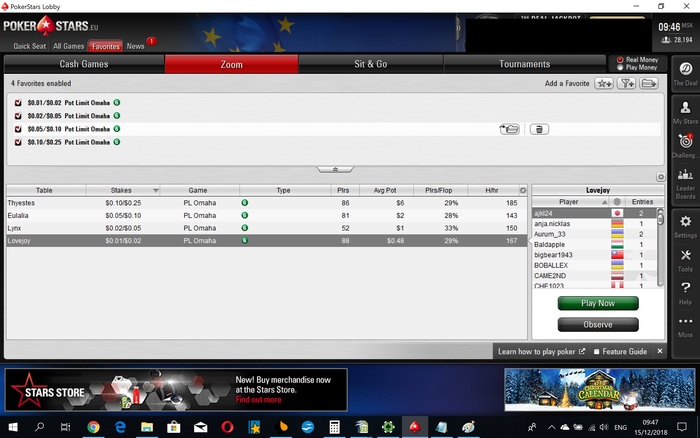The image size is (700, 438).
Task: Click delete trash icon on $0.05/$0.10 favorite
Action: 539,129
